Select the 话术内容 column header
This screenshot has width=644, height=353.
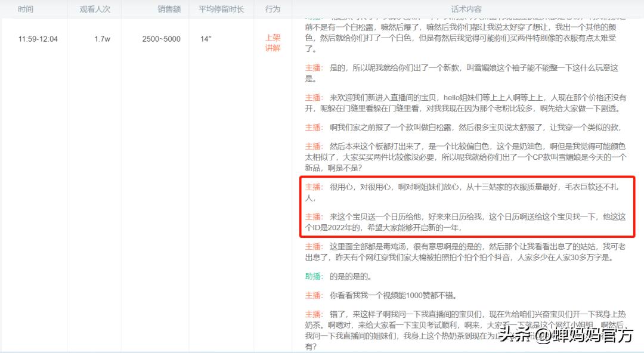coord(467,9)
